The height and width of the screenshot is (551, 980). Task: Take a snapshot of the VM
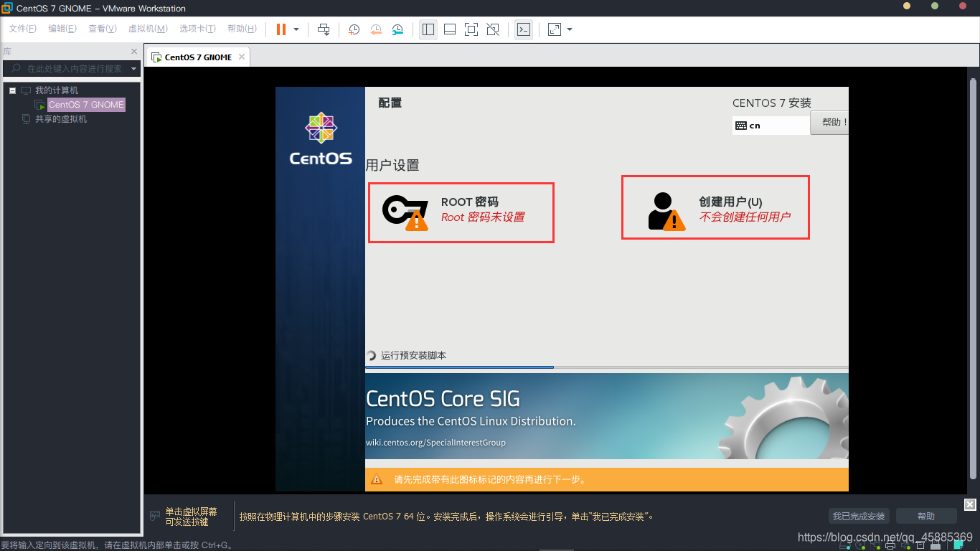(x=354, y=29)
